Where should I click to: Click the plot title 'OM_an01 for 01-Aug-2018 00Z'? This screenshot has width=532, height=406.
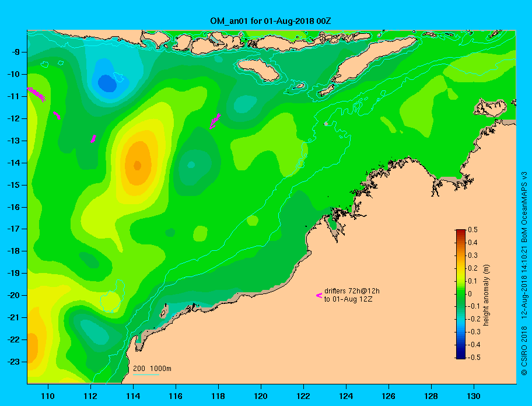(271, 21)
